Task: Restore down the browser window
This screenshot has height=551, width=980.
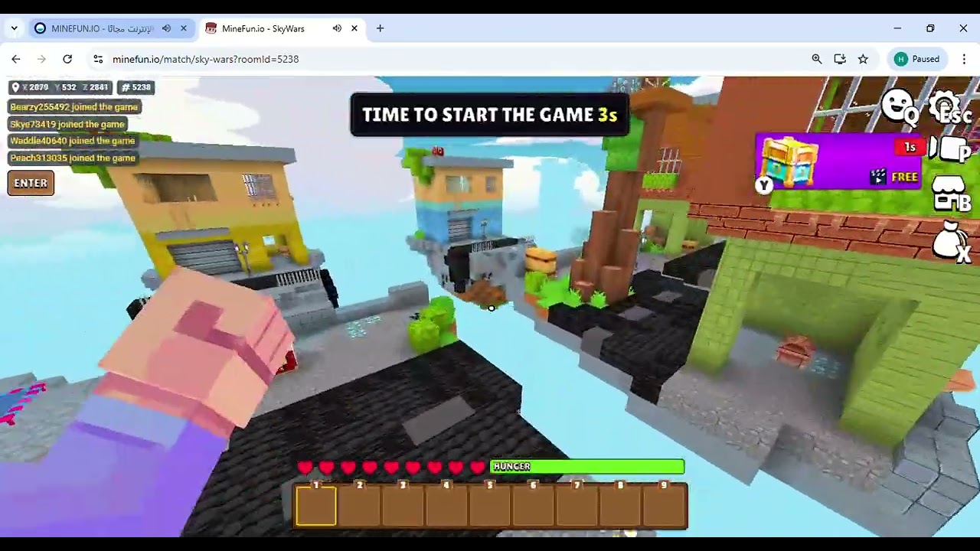Action: (930, 28)
